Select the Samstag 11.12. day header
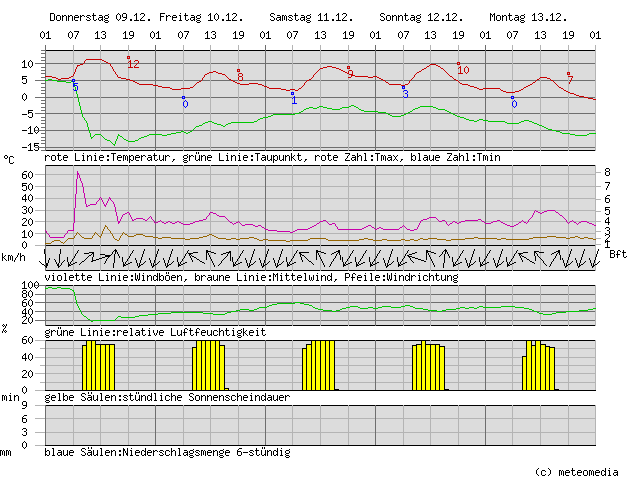Image resolution: width=631 pixels, height=480 pixels. [310, 18]
